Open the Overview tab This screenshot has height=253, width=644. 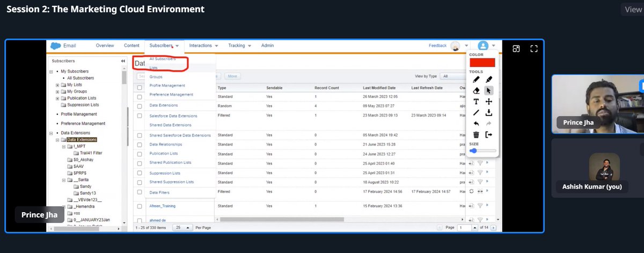tap(105, 46)
